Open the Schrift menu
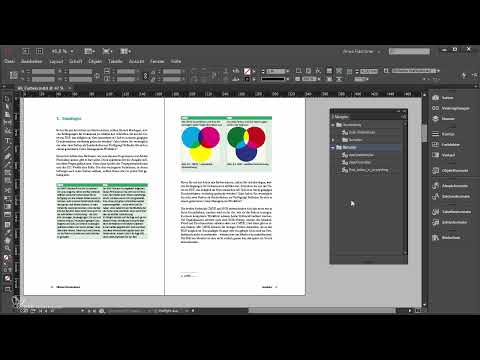 point(76,61)
